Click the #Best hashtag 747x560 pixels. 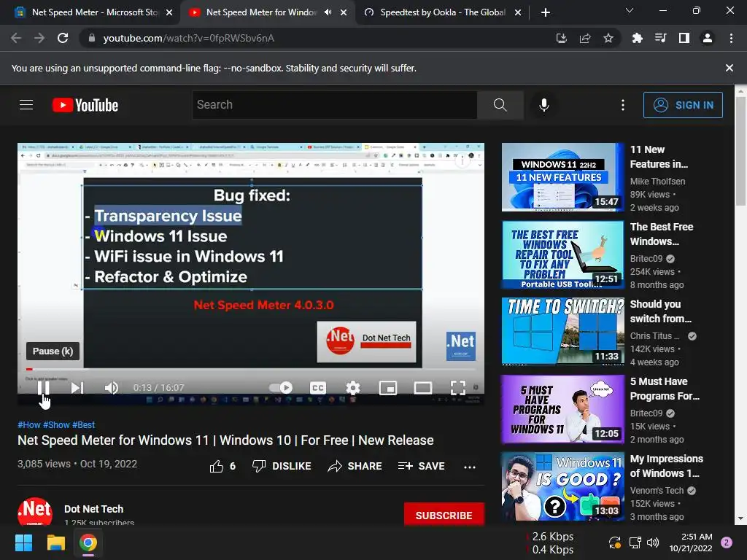click(83, 425)
